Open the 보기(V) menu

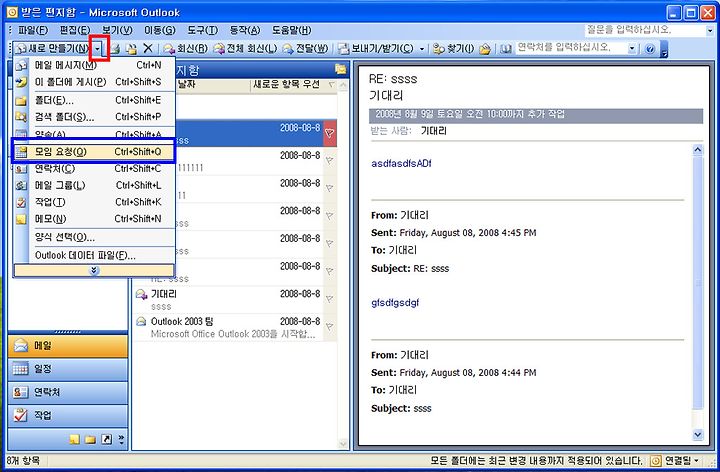[117, 30]
